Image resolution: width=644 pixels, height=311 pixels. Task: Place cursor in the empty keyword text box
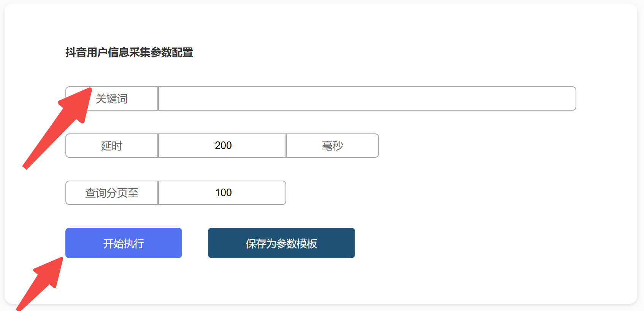click(366, 98)
